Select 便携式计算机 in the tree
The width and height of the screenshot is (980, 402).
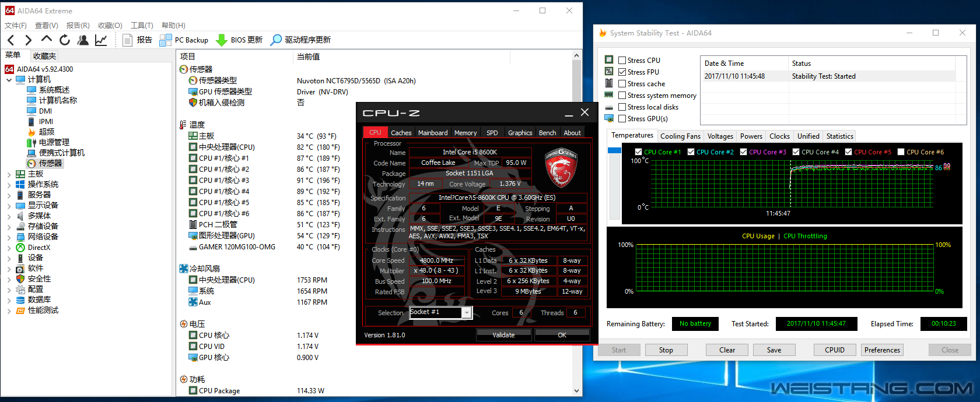(x=61, y=153)
